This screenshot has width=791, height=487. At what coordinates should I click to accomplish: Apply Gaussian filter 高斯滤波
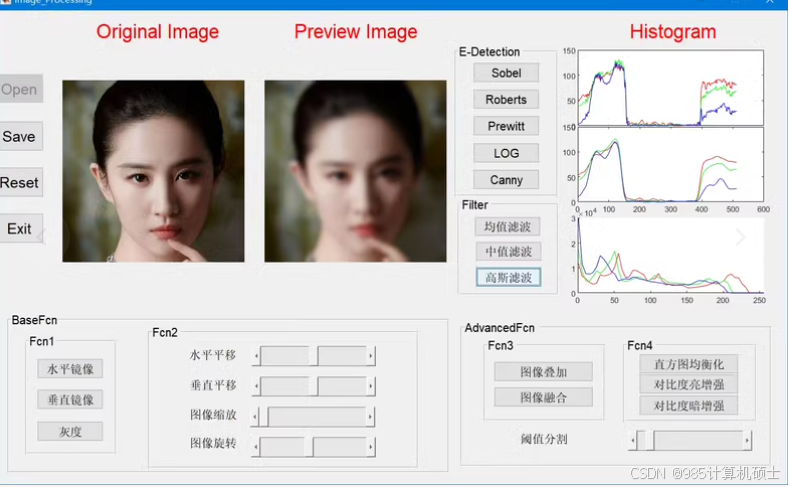tap(508, 277)
